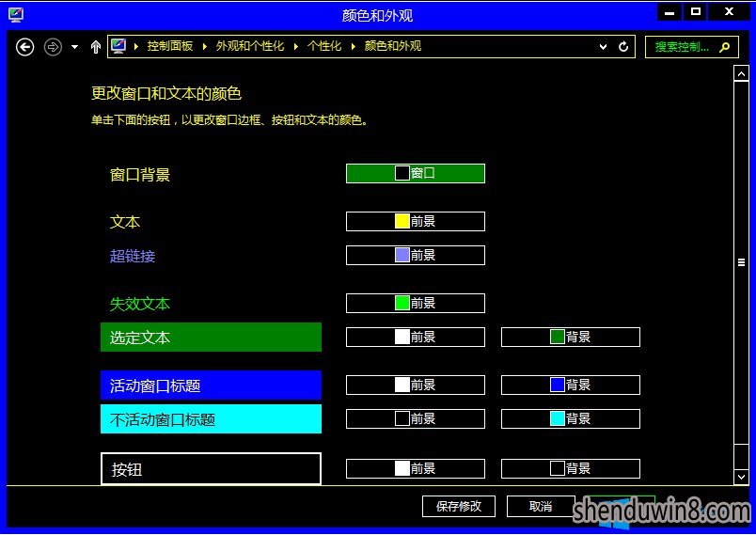Click the 窗口背景 label
The width and height of the screenshot is (756, 535).
click(140, 175)
